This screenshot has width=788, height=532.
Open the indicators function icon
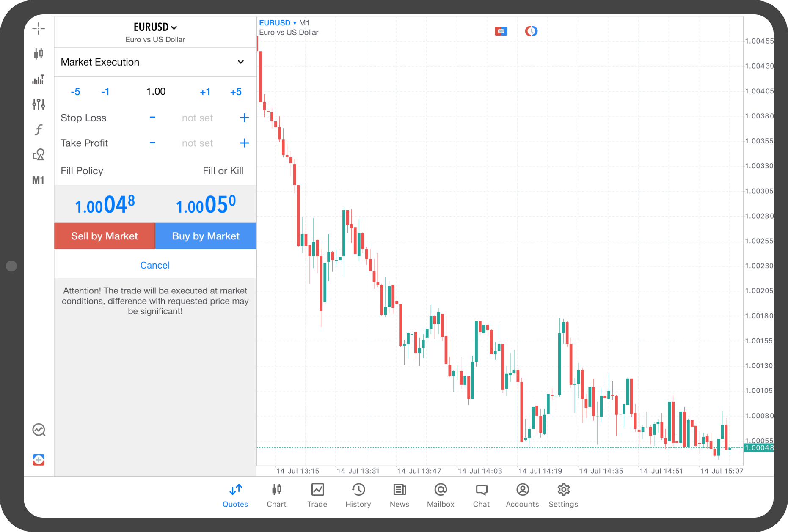pyautogui.click(x=39, y=129)
